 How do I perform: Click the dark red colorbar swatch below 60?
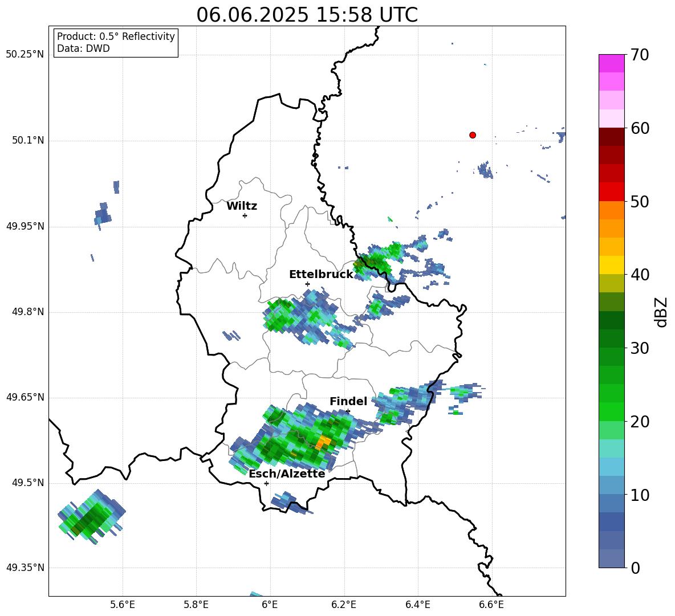tap(611, 137)
